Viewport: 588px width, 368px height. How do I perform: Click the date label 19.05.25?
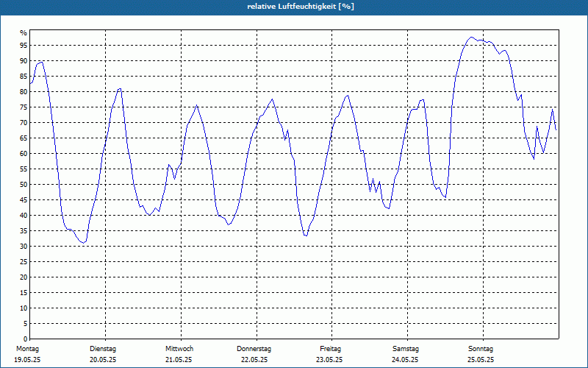point(27,360)
